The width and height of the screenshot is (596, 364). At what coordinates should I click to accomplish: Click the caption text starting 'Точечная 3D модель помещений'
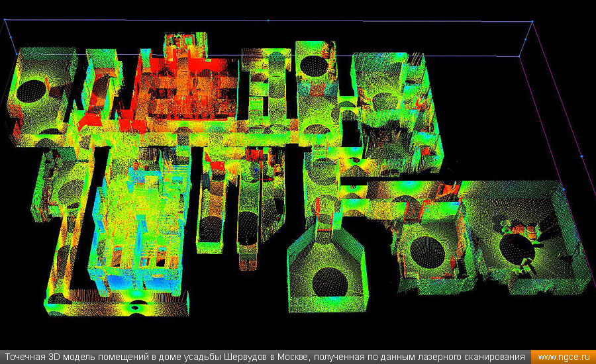(265, 357)
